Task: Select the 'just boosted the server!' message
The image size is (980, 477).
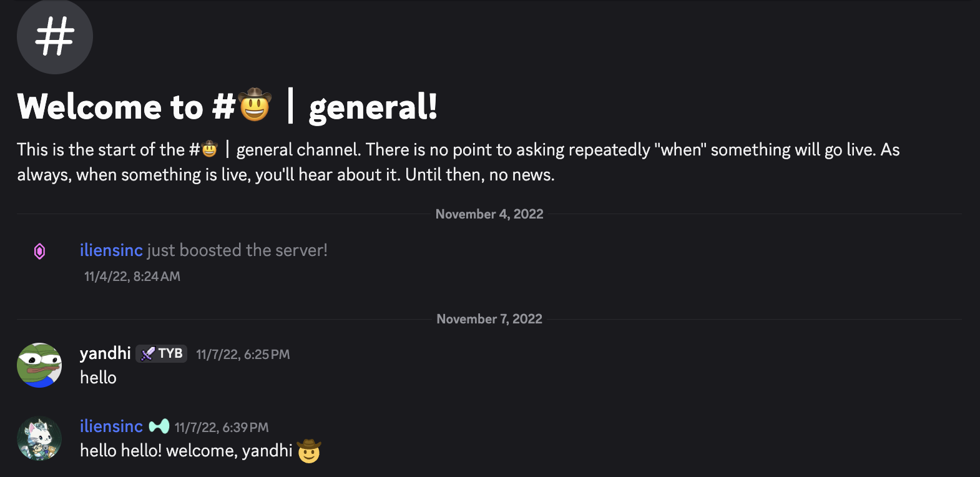Action: point(237,250)
